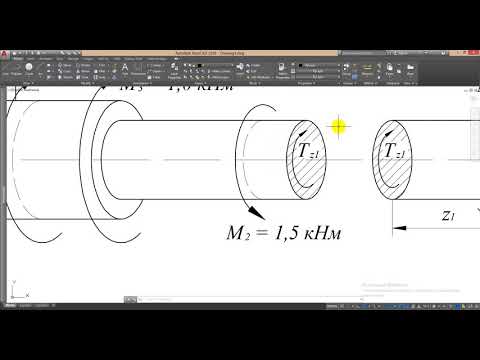Image resolution: width=480 pixels, height=360 pixels.
Task: Select the Move tool in Modify panel
Action: [64, 65]
